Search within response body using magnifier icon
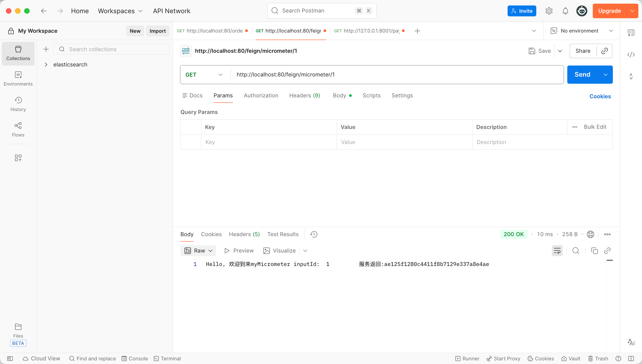This screenshot has height=364, width=642. pos(576,250)
